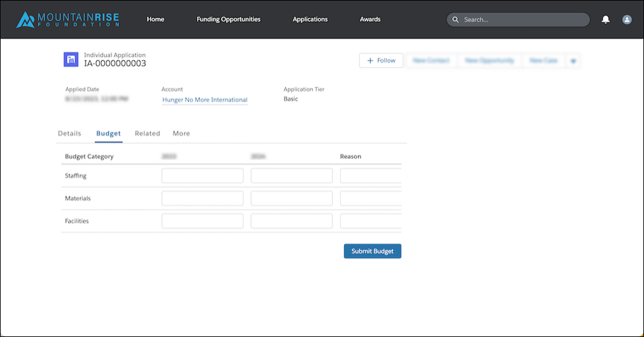Click the Materials row label

tap(78, 198)
